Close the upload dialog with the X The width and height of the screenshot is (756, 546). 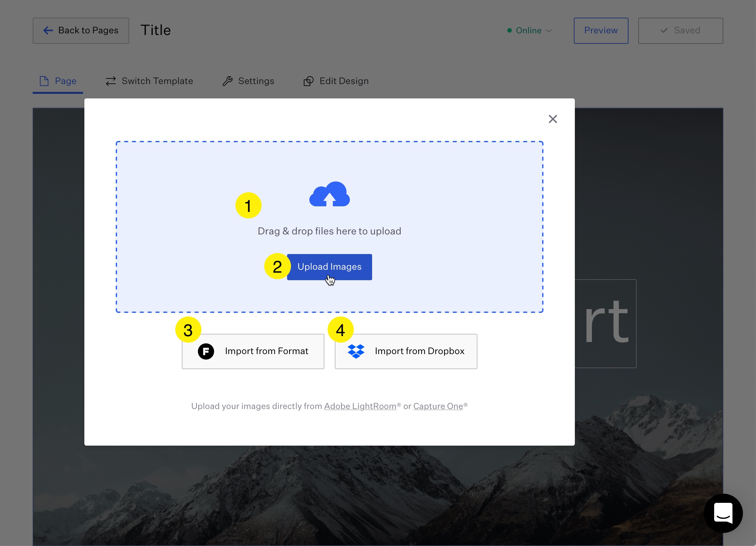pyautogui.click(x=553, y=119)
